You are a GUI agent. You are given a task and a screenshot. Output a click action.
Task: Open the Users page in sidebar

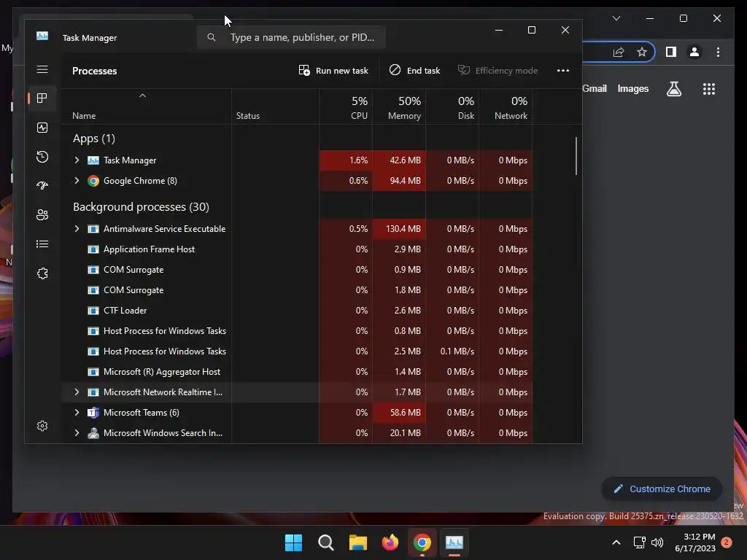pyautogui.click(x=42, y=215)
